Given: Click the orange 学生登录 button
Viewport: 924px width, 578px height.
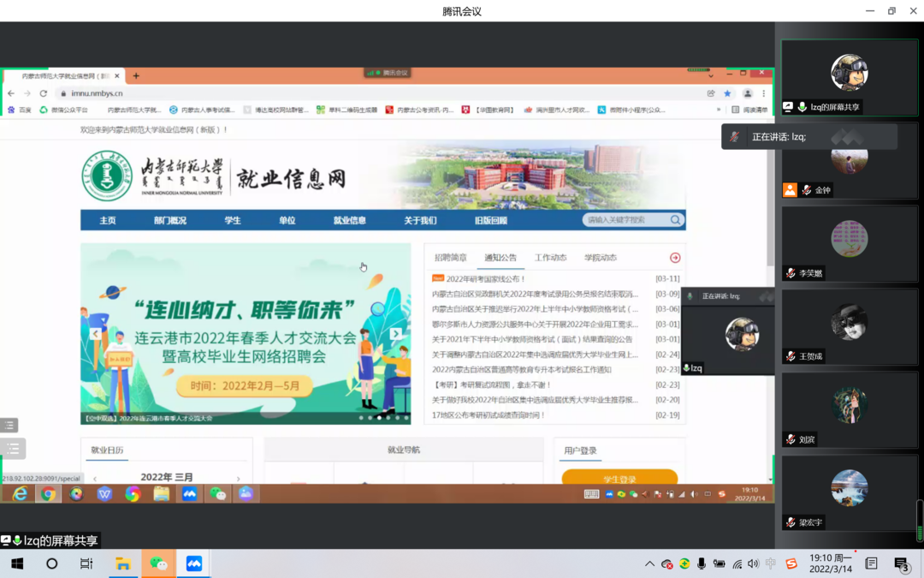Looking at the screenshot, I should tap(619, 479).
